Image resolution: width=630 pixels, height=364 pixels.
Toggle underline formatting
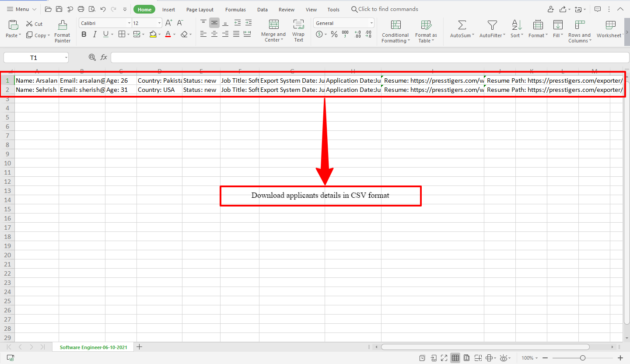[x=105, y=34]
